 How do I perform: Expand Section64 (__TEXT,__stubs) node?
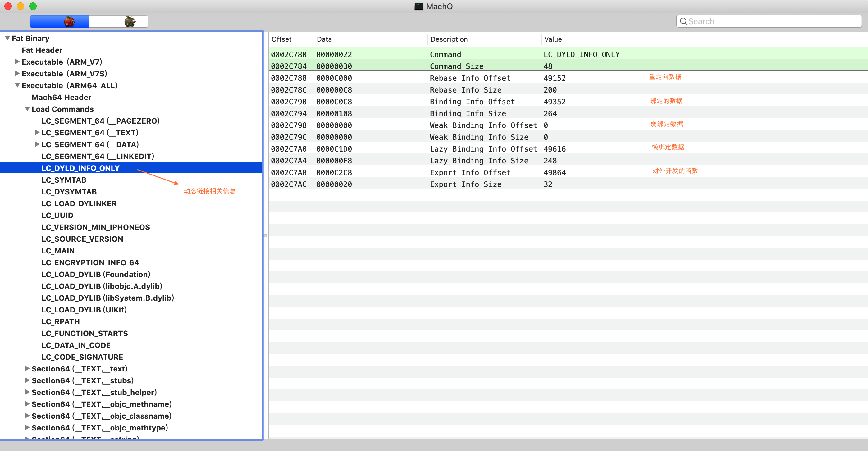[x=27, y=380]
